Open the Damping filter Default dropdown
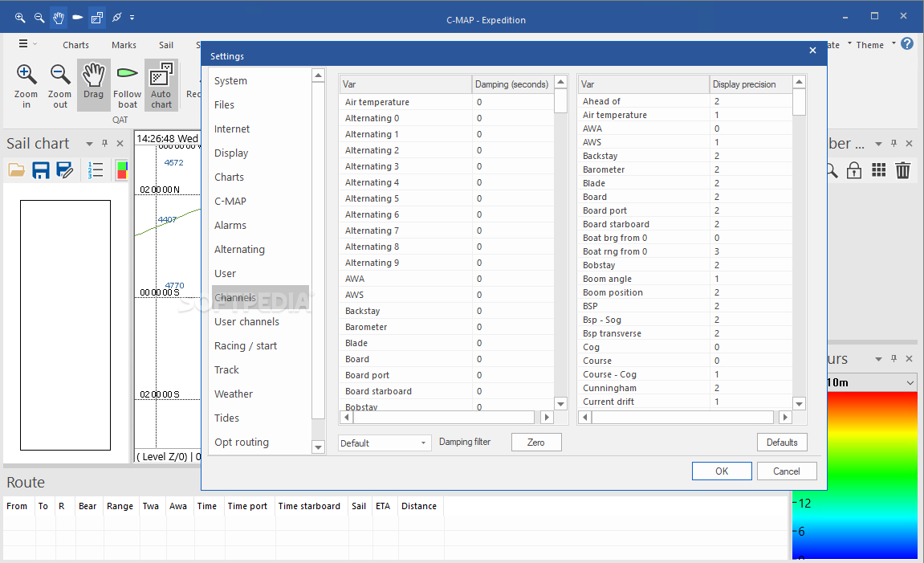924x563 pixels. pos(384,443)
